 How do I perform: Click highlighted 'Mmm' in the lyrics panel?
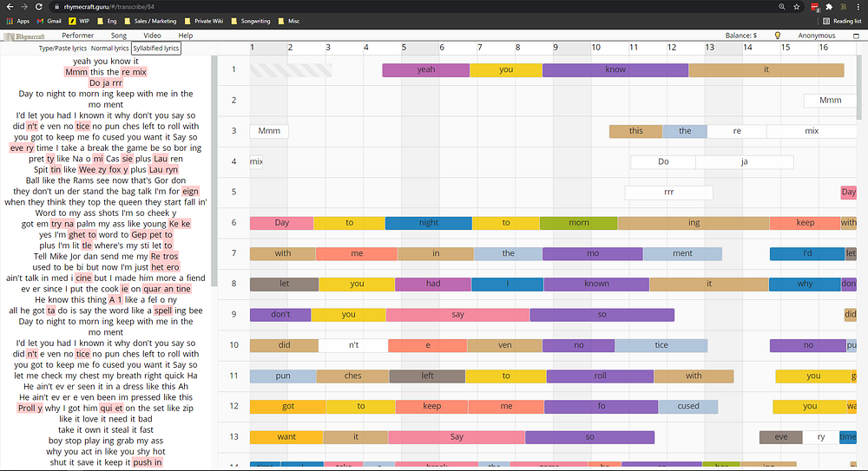[76, 72]
